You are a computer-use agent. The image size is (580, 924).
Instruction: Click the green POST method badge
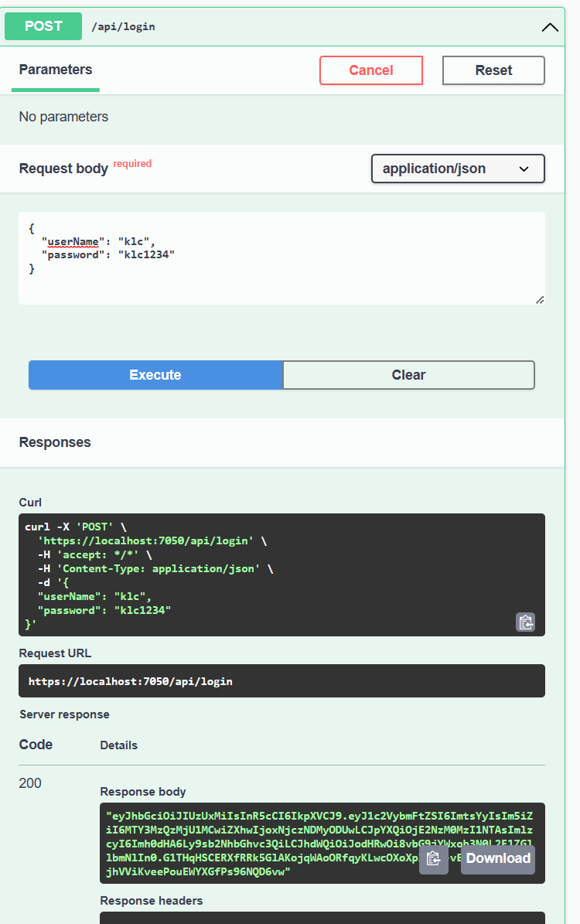(x=43, y=26)
